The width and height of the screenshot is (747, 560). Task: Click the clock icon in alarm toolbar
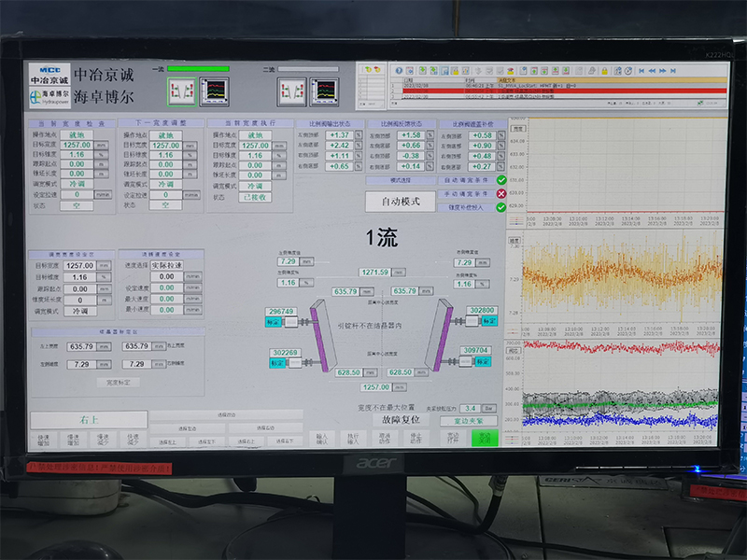[x=628, y=71]
